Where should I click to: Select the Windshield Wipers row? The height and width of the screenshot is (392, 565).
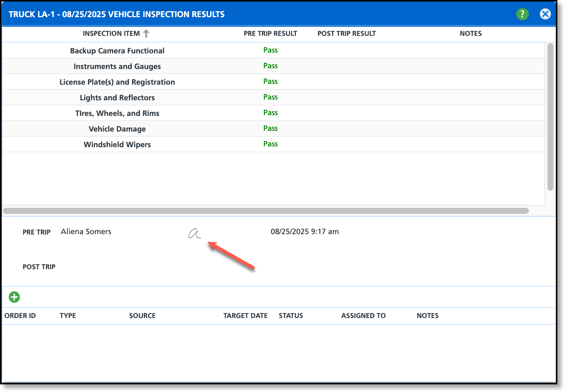273,144
